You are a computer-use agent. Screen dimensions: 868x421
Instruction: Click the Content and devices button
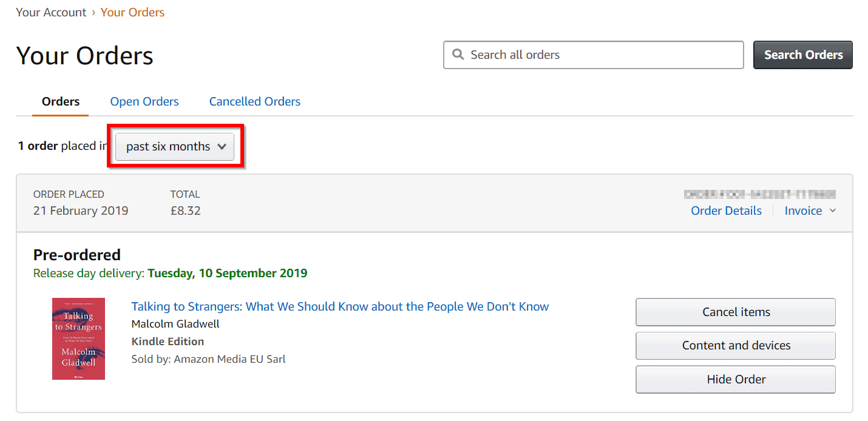tap(735, 345)
